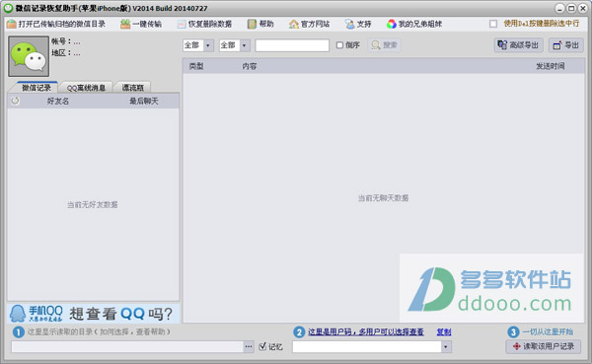The height and width of the screenshot is (364, 592).
Task: Sort by 最后聊天 column header
Action: click(x=144, y=102)
